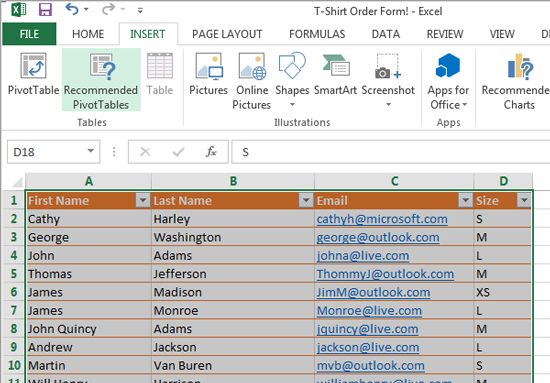The image size is (550, 383).
Task: Select row 2 header
Action: pyautogui.click(x=14, y=219)
